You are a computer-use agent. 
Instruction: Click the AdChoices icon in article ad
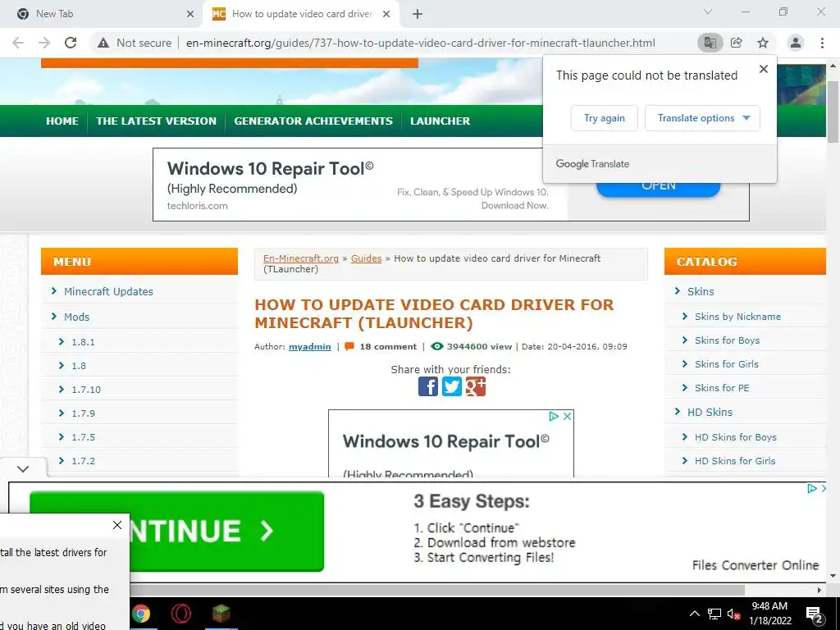[554, 416]
